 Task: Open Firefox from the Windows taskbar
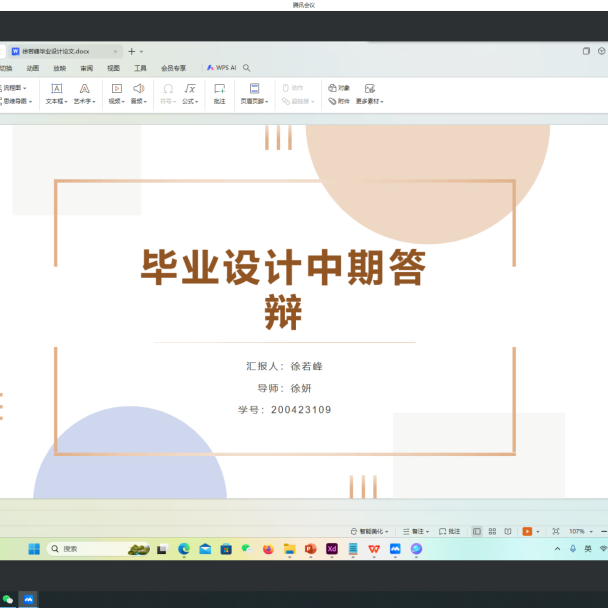268,549
